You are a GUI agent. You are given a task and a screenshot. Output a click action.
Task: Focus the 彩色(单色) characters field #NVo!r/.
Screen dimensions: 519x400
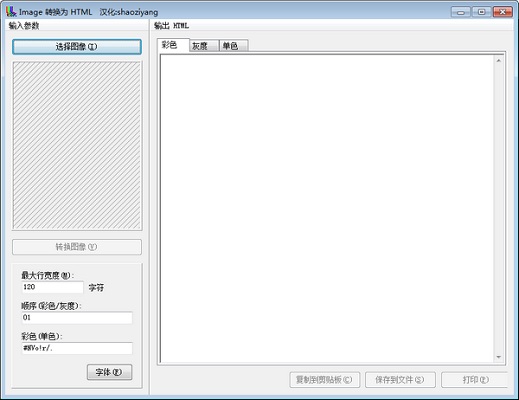(x=77, y=348)
